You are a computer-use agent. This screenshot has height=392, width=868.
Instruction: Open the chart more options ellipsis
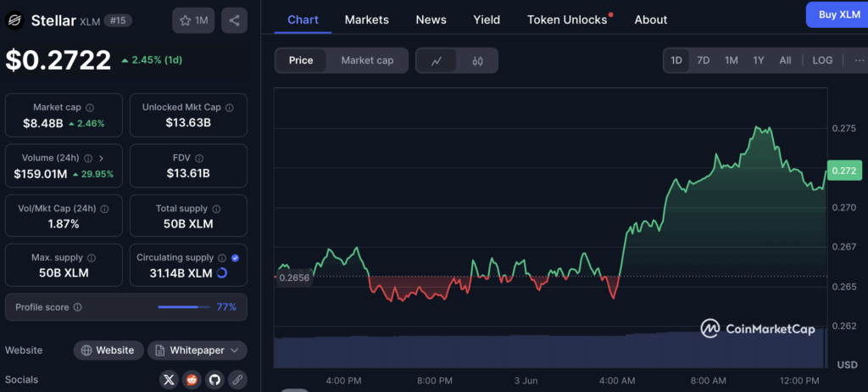pos(860,60)
